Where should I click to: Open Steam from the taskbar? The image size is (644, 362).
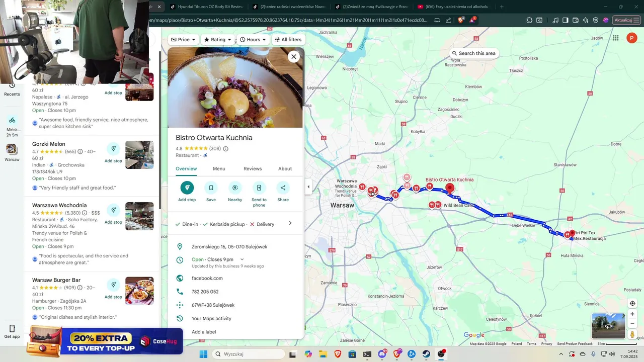tap(426, 354)
